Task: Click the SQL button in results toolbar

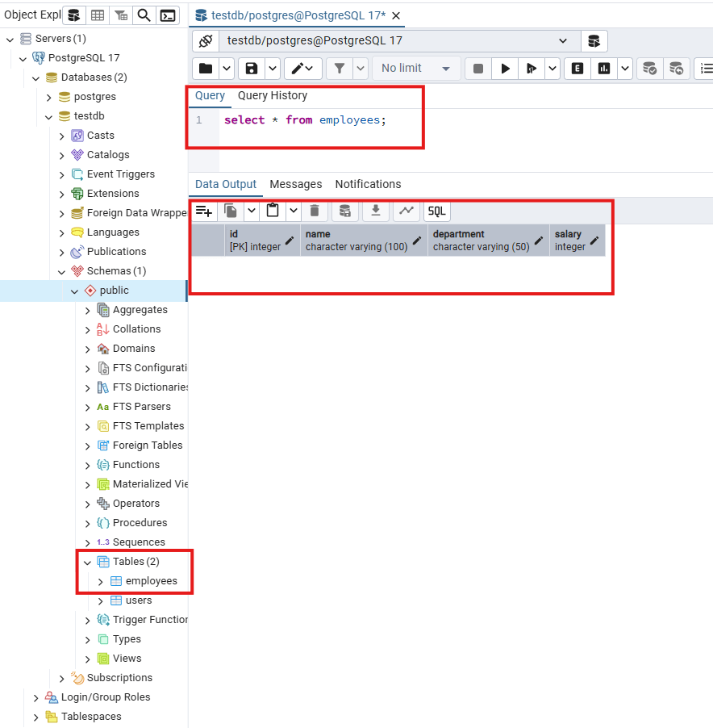Action: point(436,211)
